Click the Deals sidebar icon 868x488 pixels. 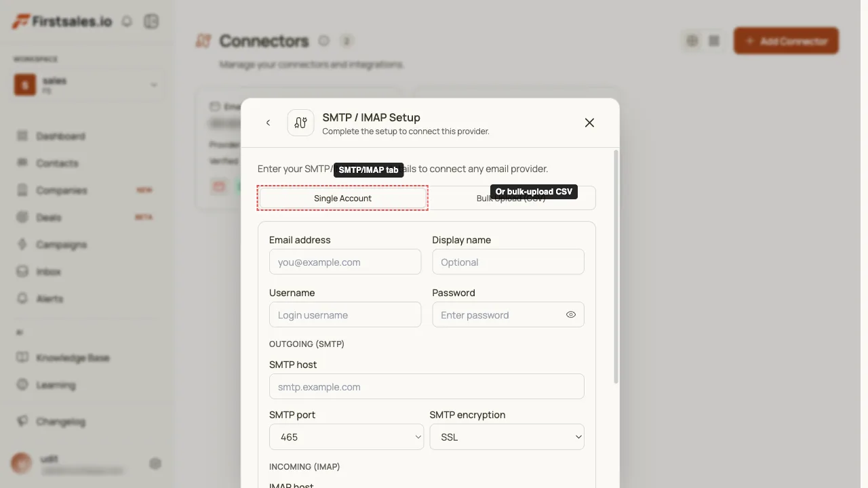coord(22,218)
